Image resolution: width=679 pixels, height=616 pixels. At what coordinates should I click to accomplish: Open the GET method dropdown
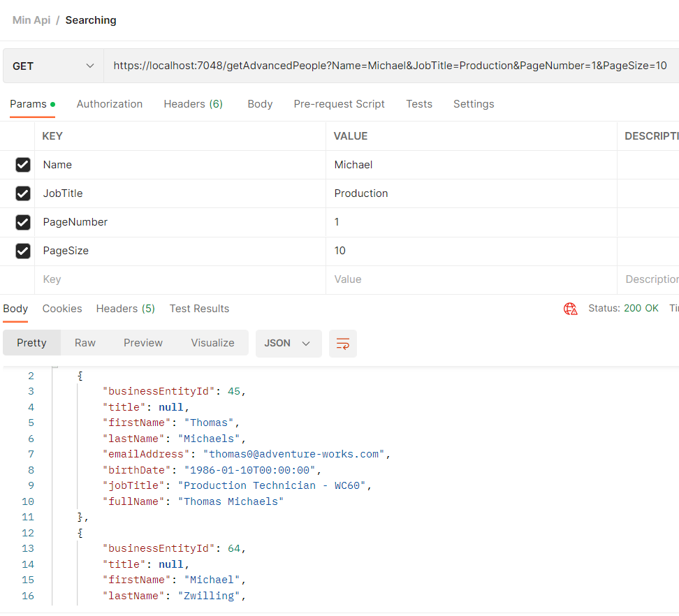tap(53, 66)
